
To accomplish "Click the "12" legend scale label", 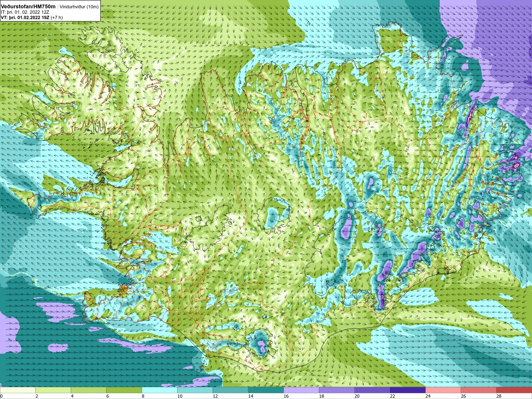I will coord(215,396).
